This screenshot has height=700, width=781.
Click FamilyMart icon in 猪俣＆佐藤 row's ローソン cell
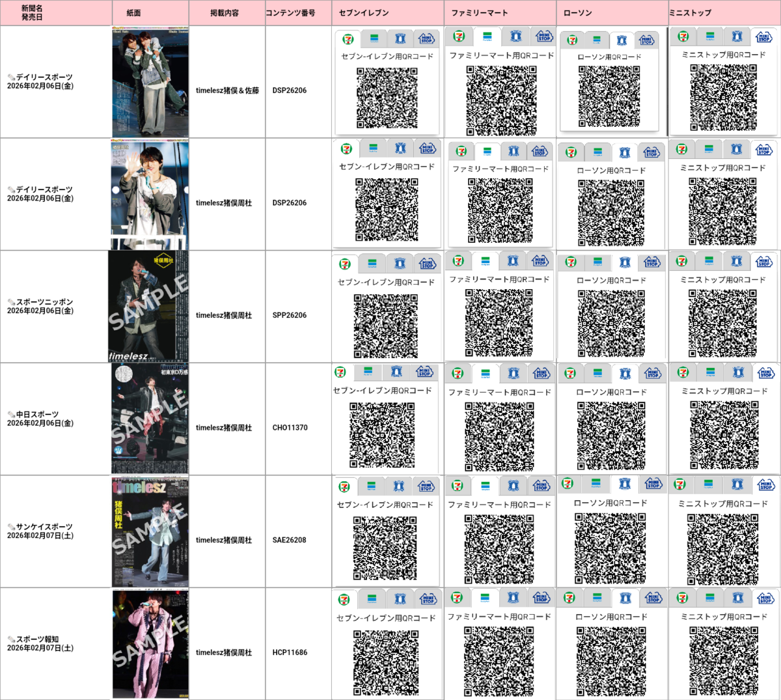tap(597, 40)
